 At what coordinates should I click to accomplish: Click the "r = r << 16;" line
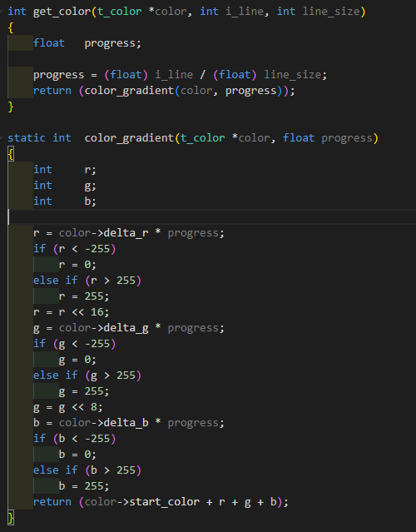[72, 312]
